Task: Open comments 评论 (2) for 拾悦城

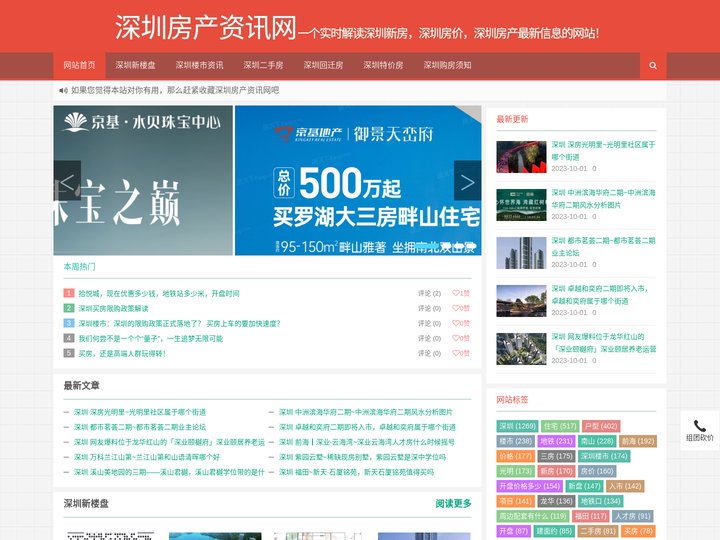Action: coord(429,293)
